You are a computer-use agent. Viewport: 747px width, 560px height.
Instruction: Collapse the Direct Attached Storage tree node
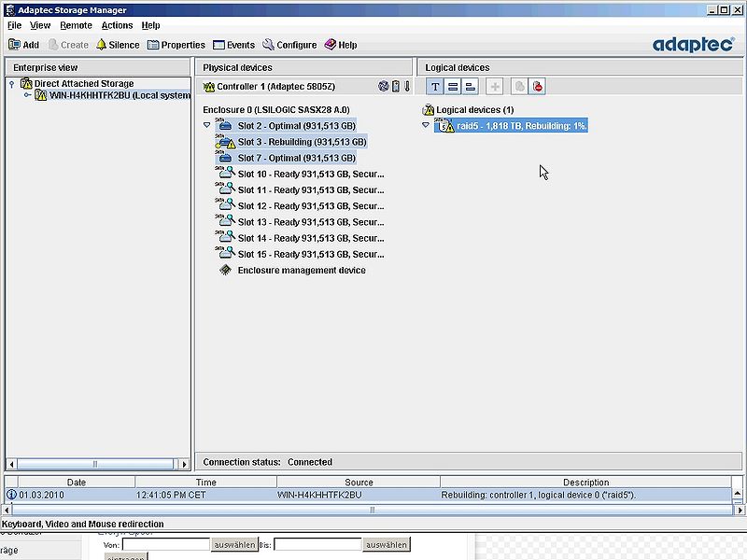(12, 84)
